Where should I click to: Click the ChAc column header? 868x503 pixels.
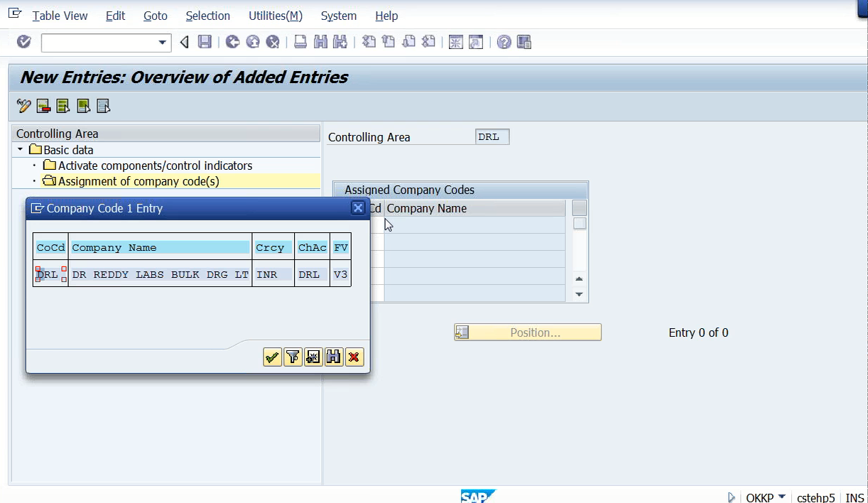(313, 247)
